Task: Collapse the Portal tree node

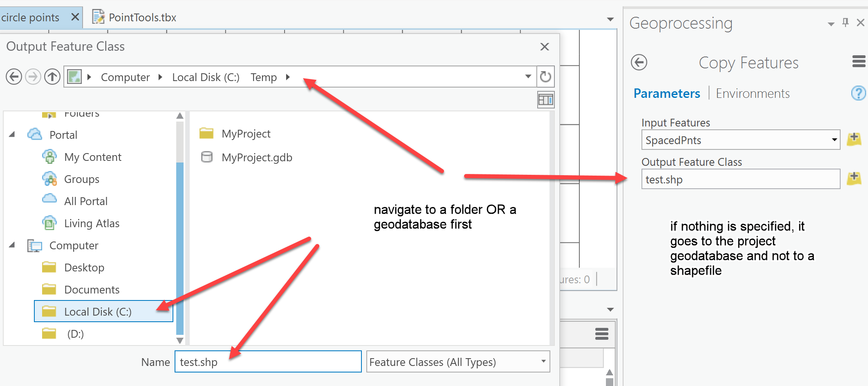Action: [x=12, y=135]
